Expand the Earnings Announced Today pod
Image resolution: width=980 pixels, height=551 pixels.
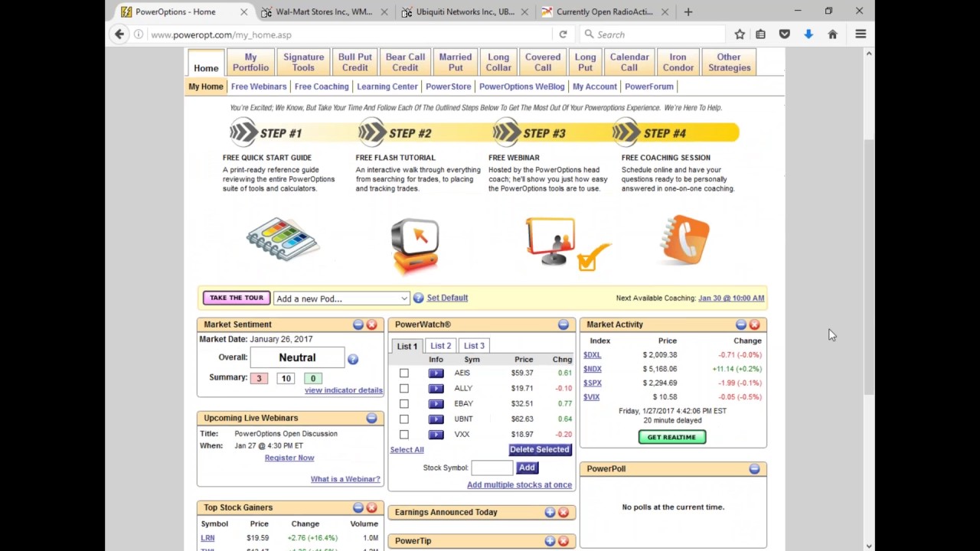[x=550, y=512]
